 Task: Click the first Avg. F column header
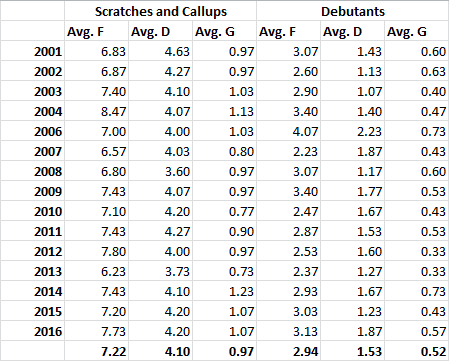[96, 31]
